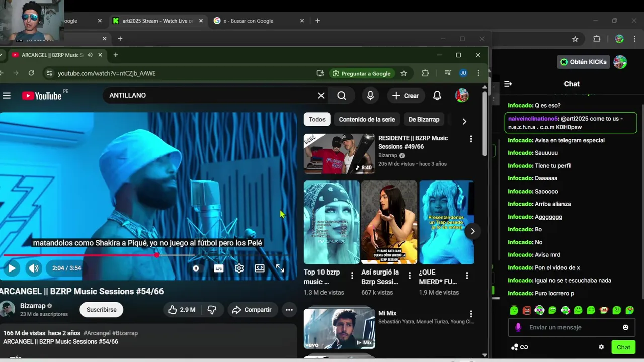The height and width of the screenshot is (362, 644).
Task: Subscribe to Bizarrap with Suscribirse
Action: 102,310
